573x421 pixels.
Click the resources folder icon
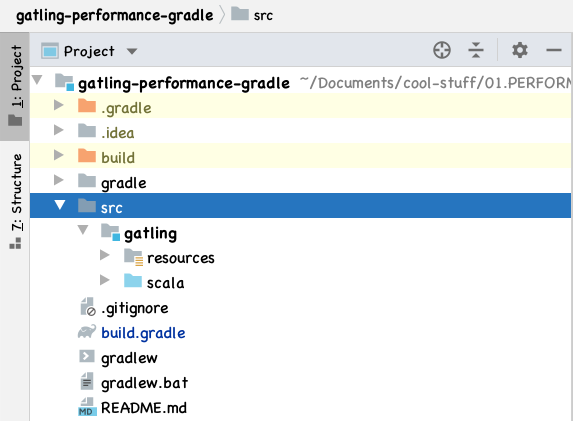tap(133, 257)
